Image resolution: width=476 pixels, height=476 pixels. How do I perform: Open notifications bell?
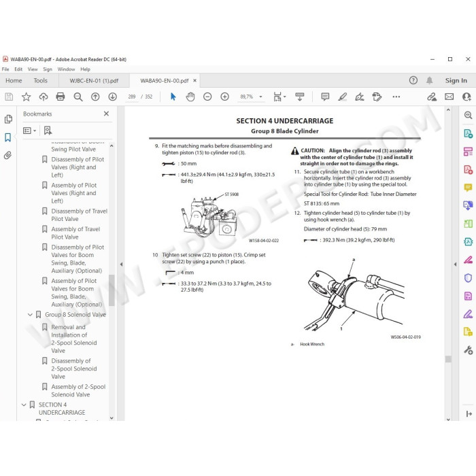pyautogui.click(x=429, y=80)
